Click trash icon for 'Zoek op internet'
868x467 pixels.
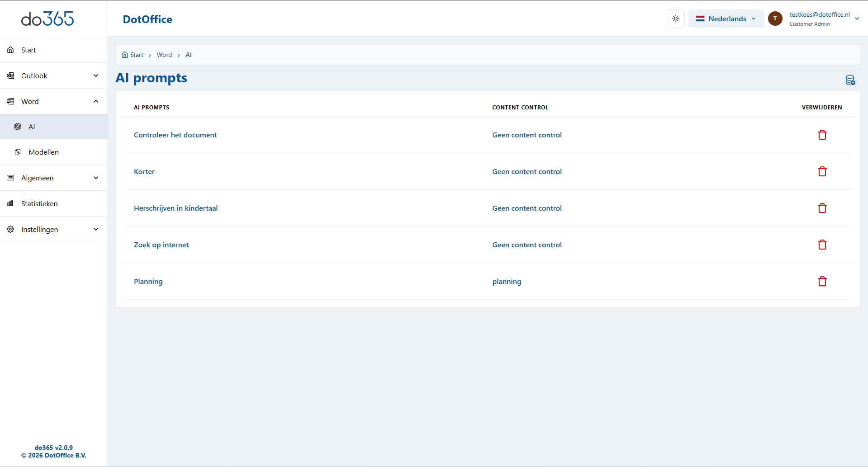[822, 245]
